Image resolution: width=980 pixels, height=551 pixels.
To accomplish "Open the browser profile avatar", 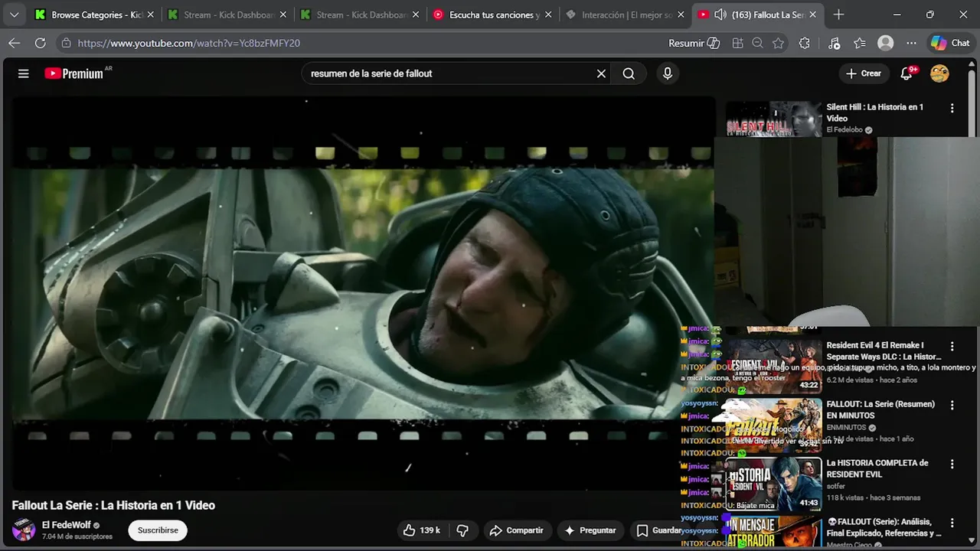I will click(x=886, y=43).
